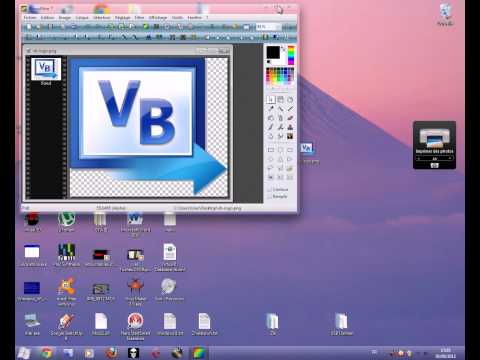The width and height of the screenshot is (480, 360).
Task: Open the Affichage menu
Action: click(x=158, y=17)
